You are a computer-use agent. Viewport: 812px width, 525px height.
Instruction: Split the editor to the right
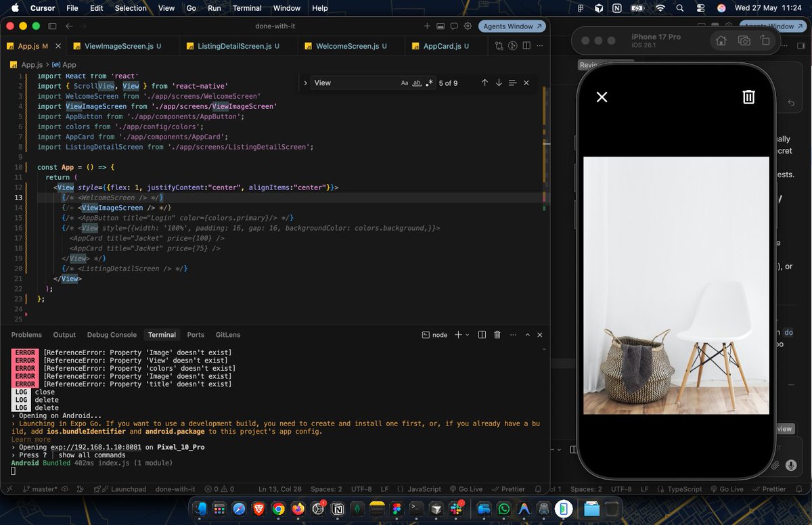526,46
